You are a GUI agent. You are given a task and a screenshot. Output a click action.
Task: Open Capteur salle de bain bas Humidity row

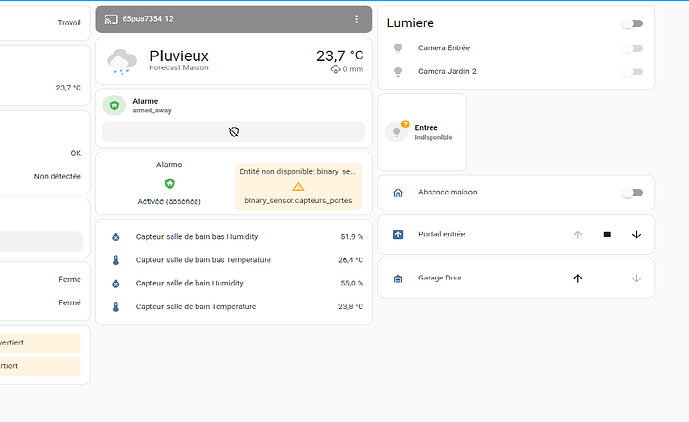(x=234, y=237)
